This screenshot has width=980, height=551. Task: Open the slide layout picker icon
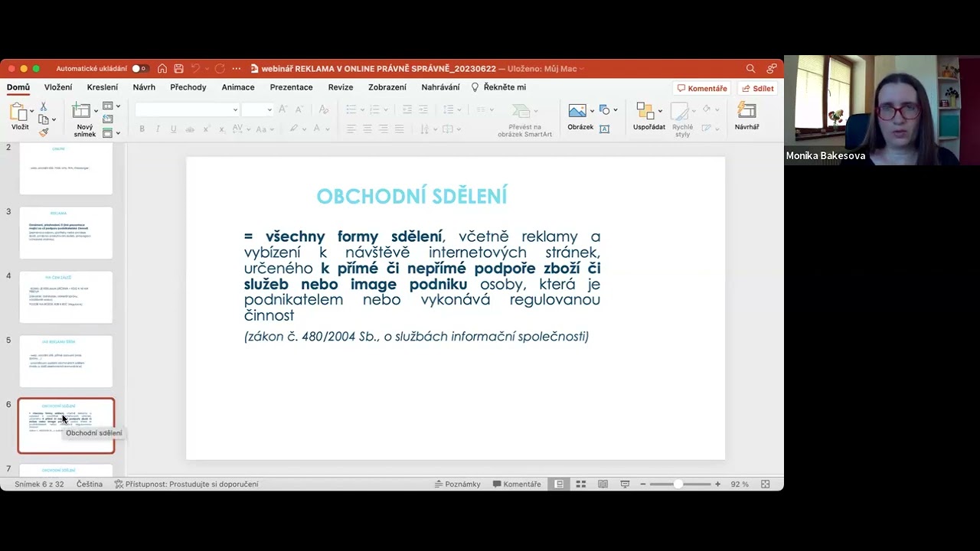[108, 106]
